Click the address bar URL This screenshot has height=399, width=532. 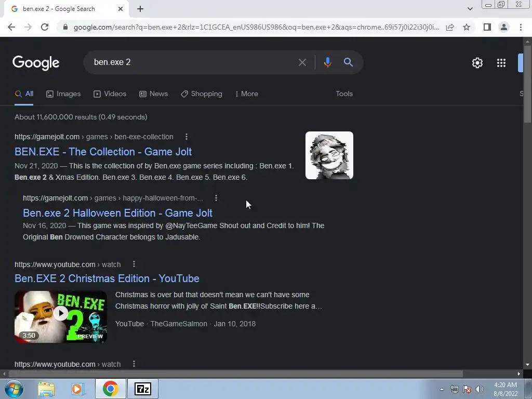[256, 27]
